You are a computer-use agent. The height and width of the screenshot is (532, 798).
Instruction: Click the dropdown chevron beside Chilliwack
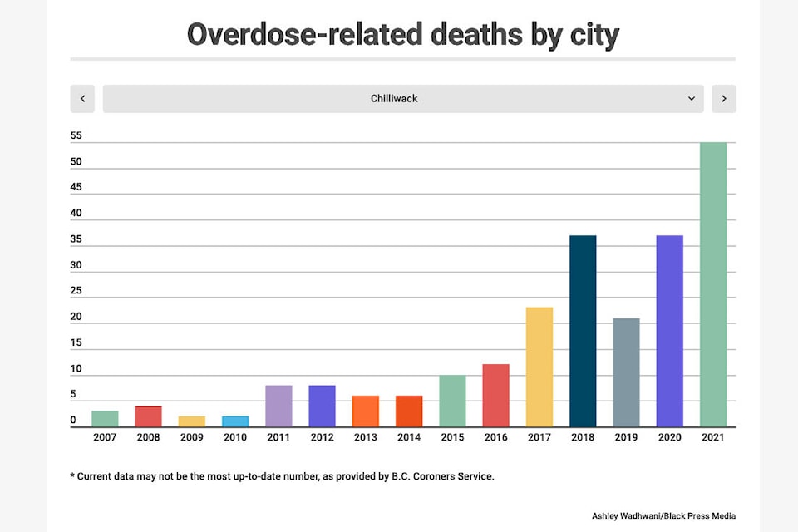coord(691,99)
